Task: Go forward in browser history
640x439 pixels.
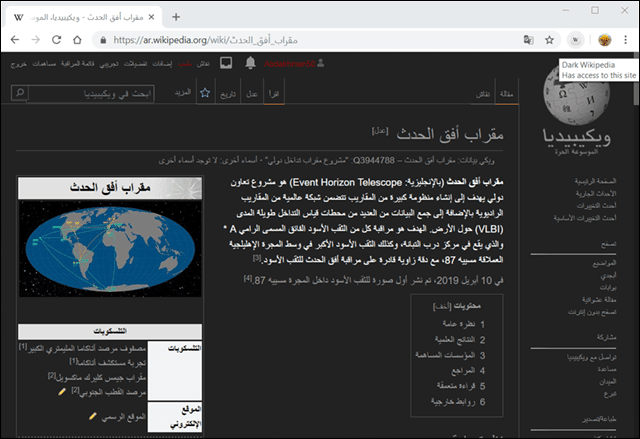Action: (x=36, y=40)
